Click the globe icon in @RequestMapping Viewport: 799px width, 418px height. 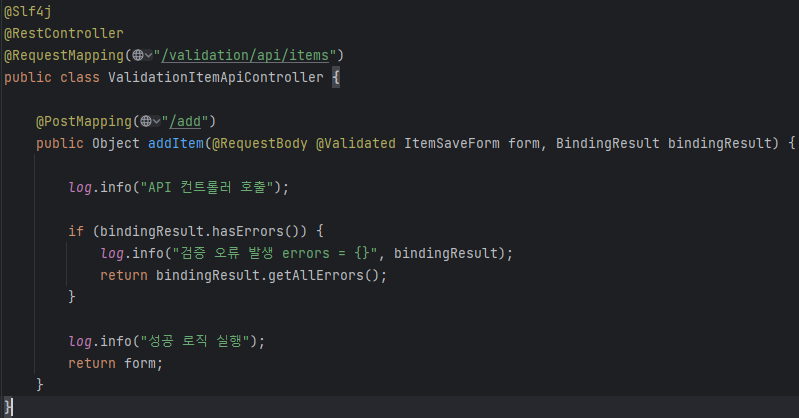(x=138, y=55)
